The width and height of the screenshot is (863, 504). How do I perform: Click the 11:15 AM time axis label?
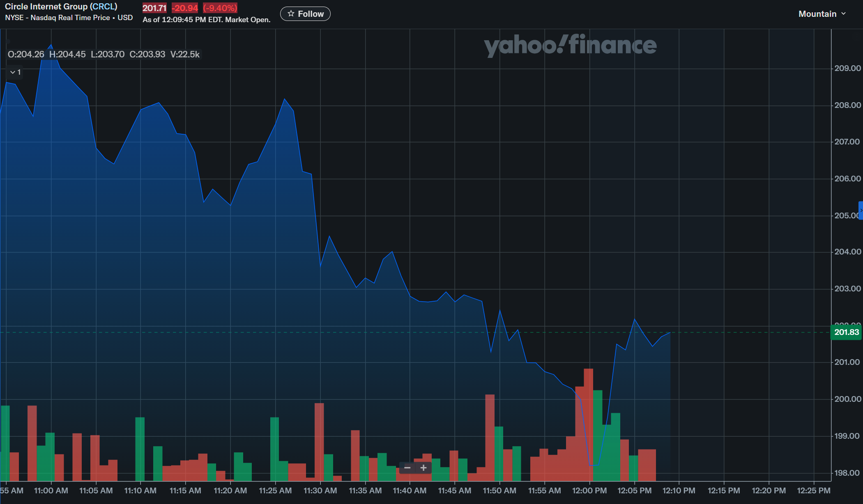[185, 490]
